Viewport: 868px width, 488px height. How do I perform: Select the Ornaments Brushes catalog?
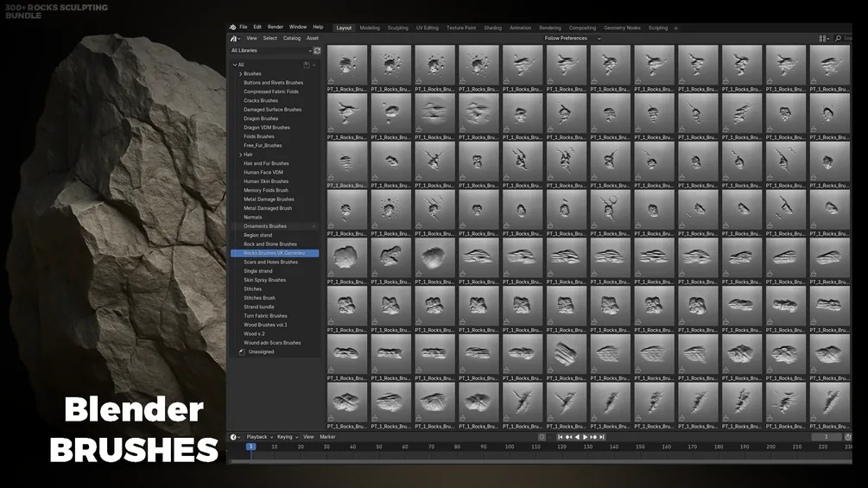(x=265, y=226)
